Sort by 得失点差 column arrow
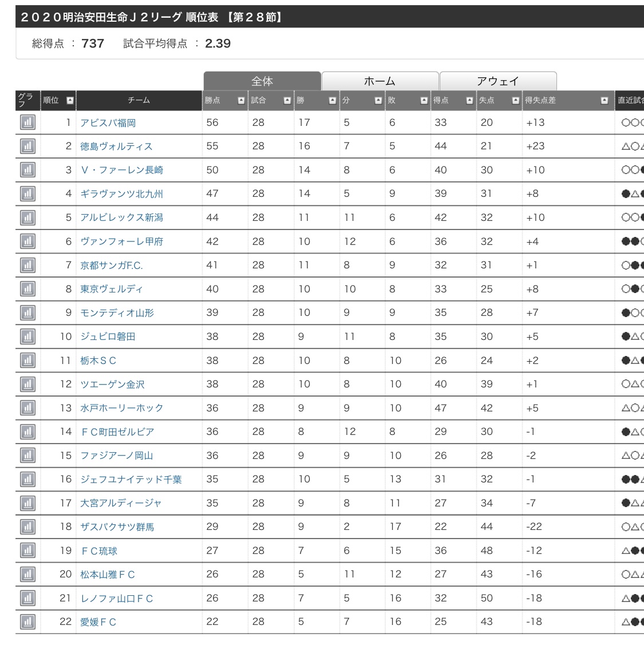Viewport: 644px width, 645px height. pos(605,101)
